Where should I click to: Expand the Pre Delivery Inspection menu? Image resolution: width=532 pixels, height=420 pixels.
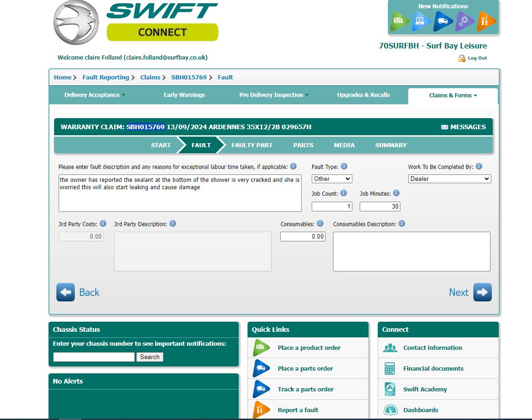click(274, 95)
